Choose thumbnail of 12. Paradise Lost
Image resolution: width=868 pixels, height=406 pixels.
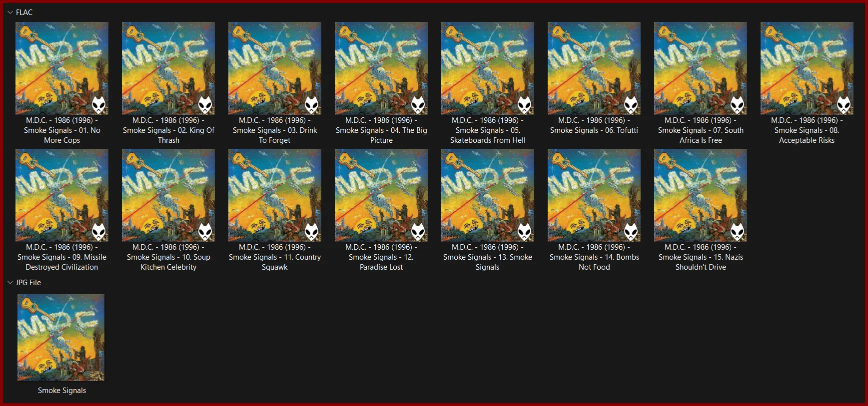click(381, 195)
